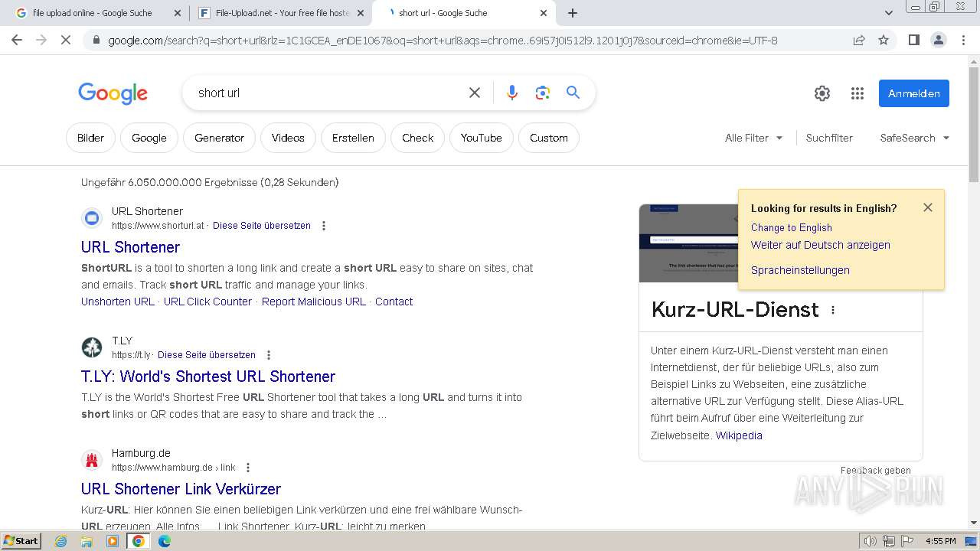The image size is (980, 551).
Task: Select the Google filter chip
Action: point(149,138)
